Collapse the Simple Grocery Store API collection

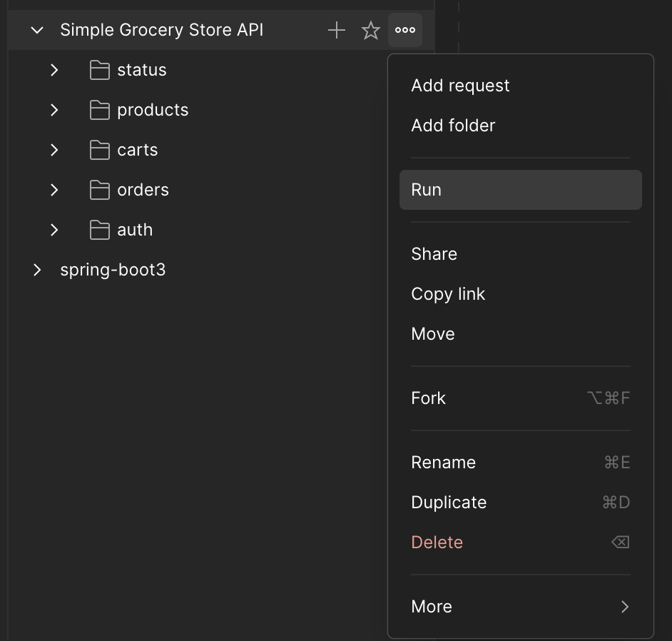click(37, 30)
